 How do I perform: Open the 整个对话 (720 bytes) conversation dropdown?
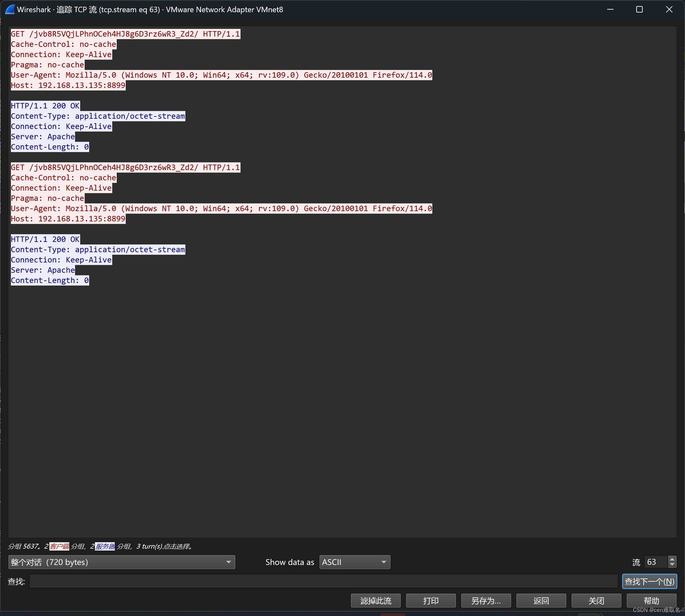click(x=122, y=562)
